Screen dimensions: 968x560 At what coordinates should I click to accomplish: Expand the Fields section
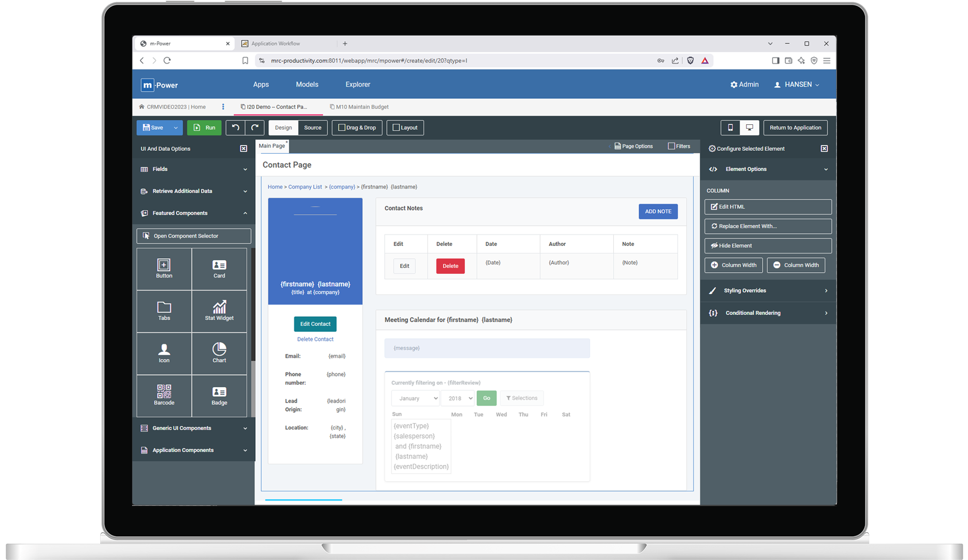click(194, 169)
